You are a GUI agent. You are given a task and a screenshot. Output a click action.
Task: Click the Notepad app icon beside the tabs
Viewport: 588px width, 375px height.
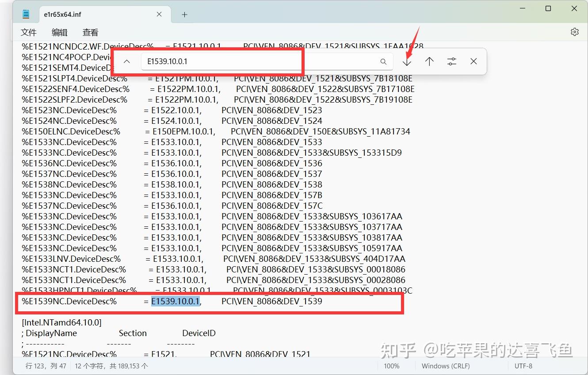[25, 13]
